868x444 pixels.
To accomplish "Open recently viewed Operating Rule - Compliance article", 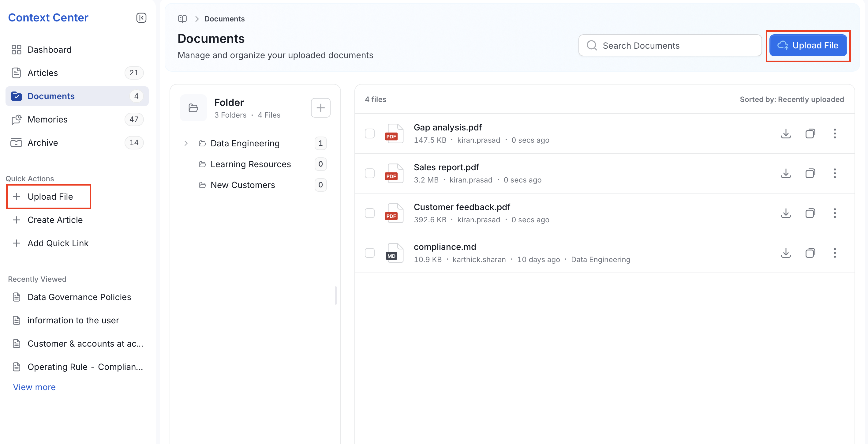I will coord(78,367).
